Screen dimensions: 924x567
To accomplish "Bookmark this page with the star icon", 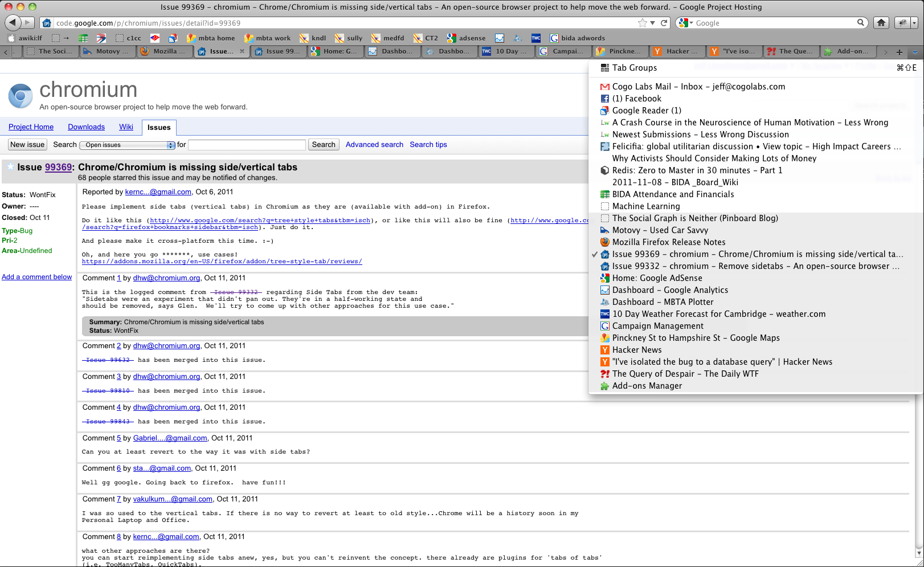I will pos(643,23).
